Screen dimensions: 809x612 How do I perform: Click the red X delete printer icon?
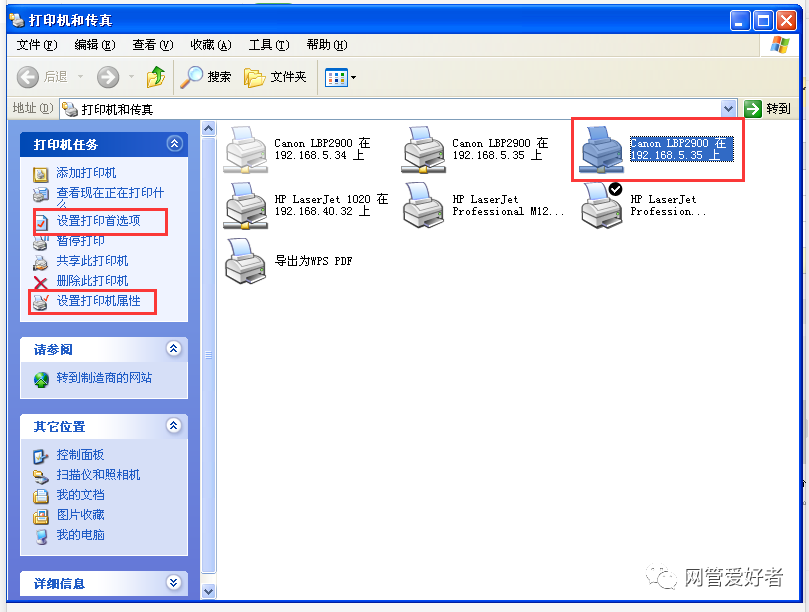[41, 282]
